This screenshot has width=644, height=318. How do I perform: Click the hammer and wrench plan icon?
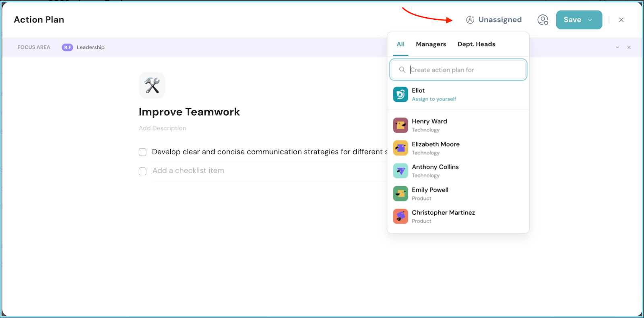152,85
